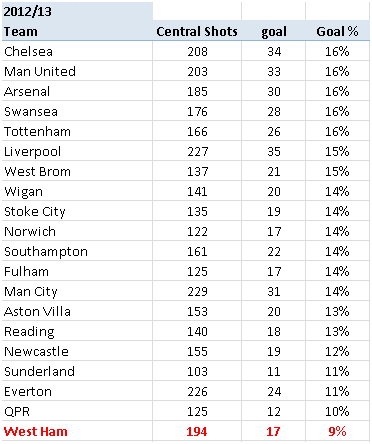Screen dimensions: 372x444
Task: Select the Central Shots header cell
Action: [197, 31]
